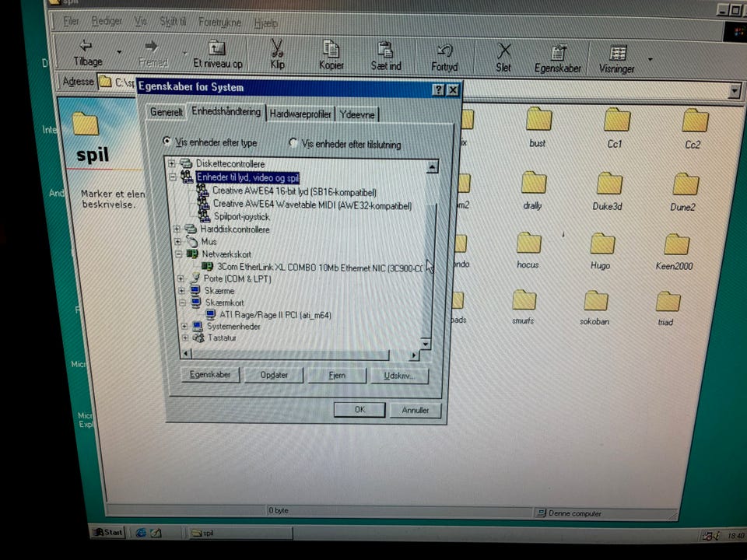747x560 pixels.
Task: Expand the Diskettecontrollere tree node
Action: coord(171,163)
